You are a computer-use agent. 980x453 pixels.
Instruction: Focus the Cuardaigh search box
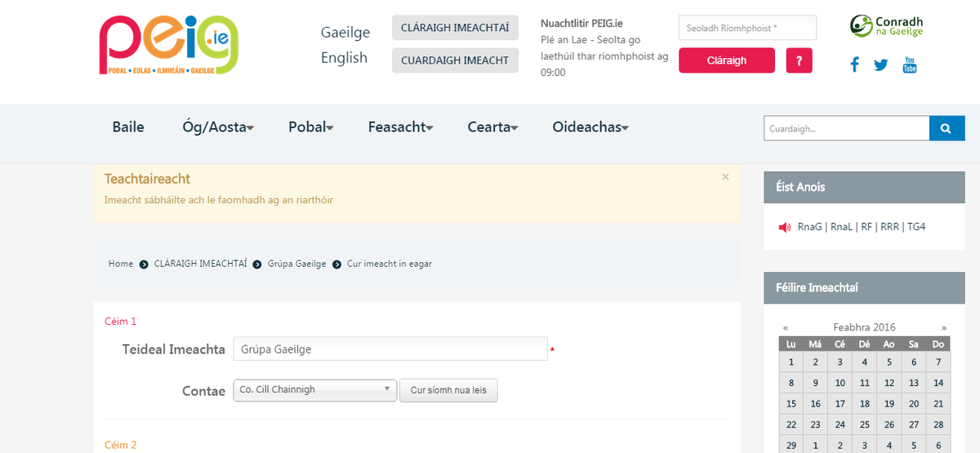(847, 128)
